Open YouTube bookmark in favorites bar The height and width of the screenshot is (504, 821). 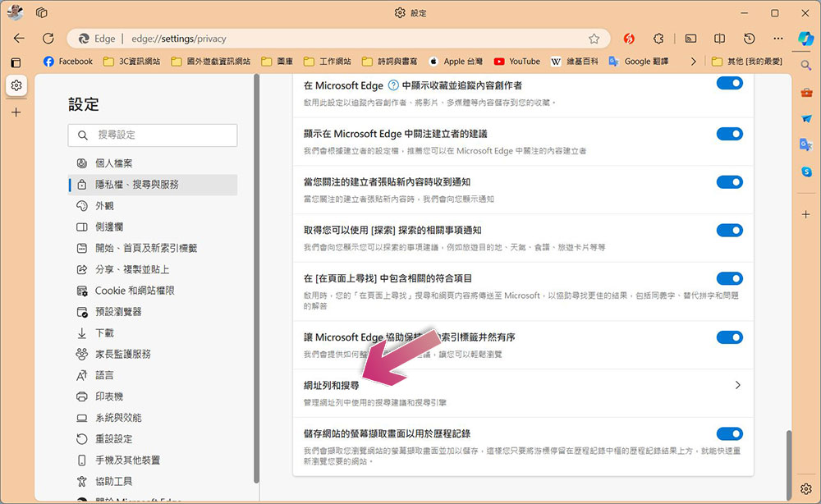516,62
